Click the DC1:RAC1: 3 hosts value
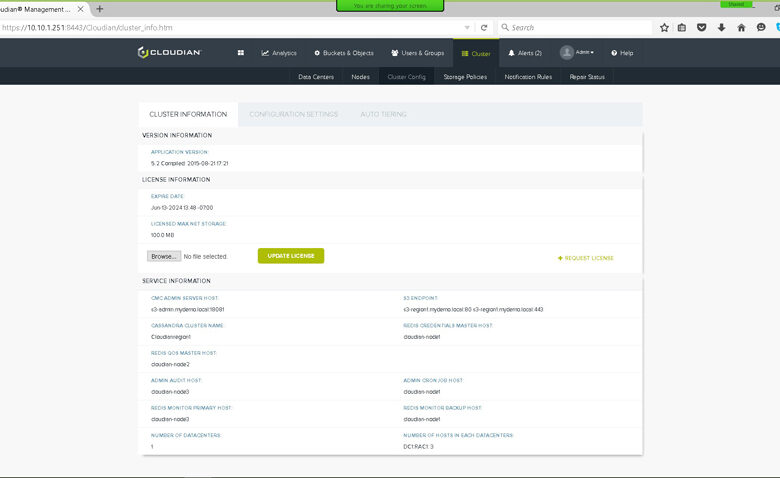Viewport: 780px width, 478px height. [418, 447]
